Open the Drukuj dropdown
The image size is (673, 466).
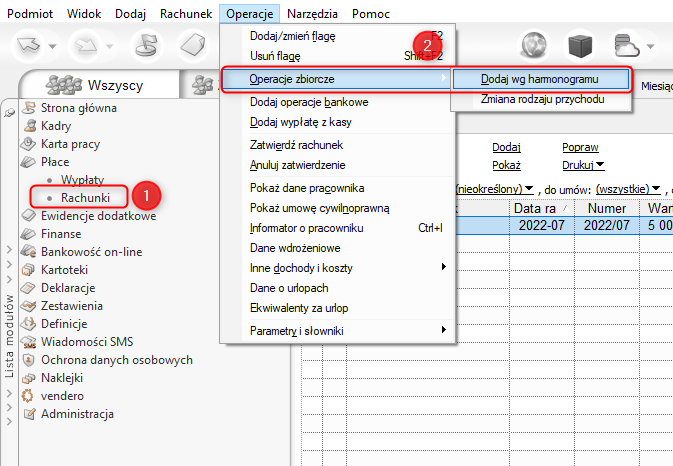pyautogui.click(x=583, y=165)
